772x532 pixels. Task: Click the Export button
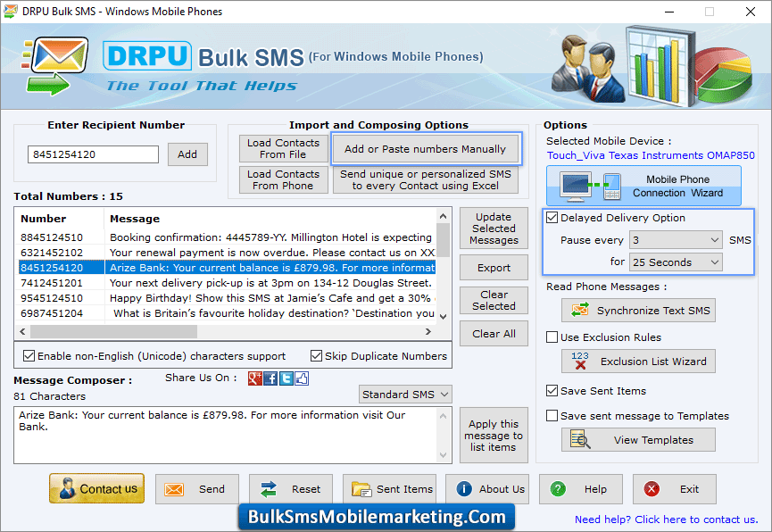point(494,268)
